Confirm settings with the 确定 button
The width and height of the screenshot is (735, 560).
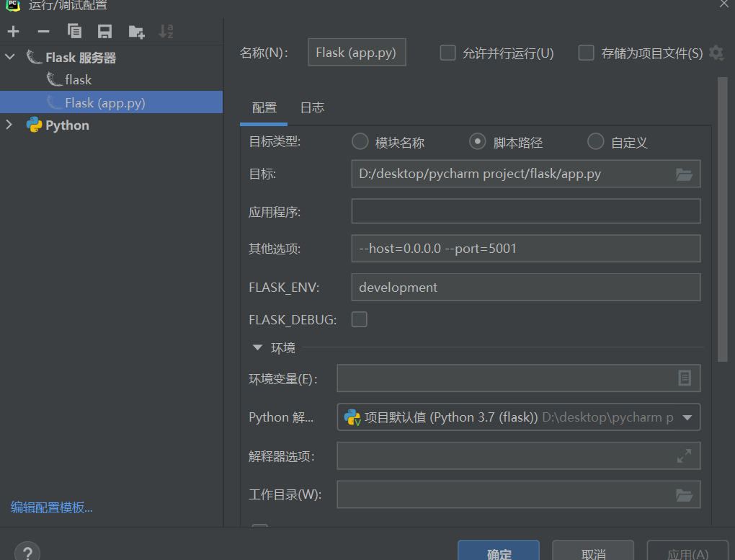[x=498, y=554]
